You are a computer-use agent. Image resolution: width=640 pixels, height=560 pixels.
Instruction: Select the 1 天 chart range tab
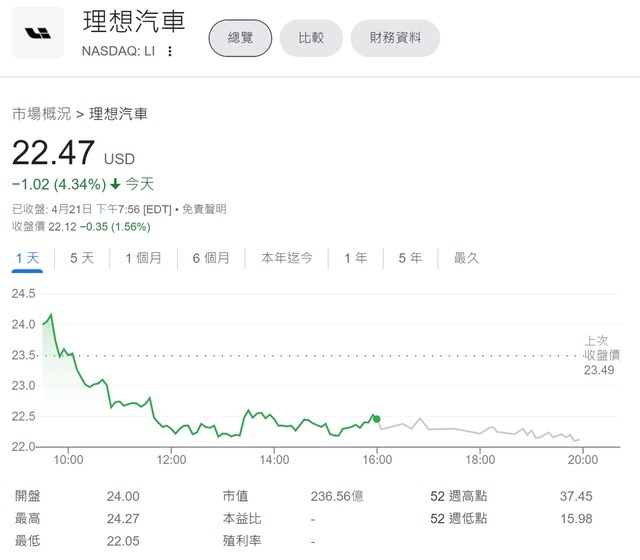27,258
